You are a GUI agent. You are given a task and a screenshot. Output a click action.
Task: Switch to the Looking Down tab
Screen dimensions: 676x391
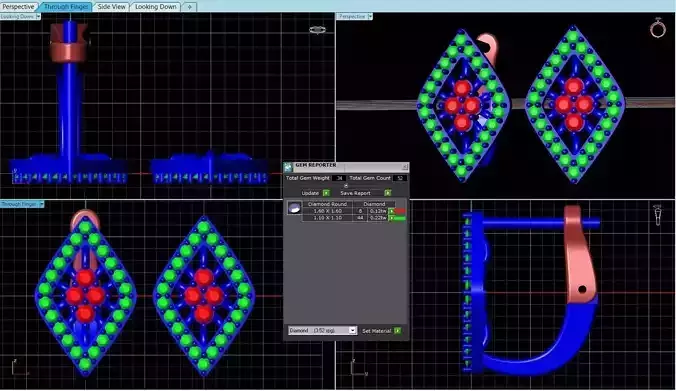156,6
